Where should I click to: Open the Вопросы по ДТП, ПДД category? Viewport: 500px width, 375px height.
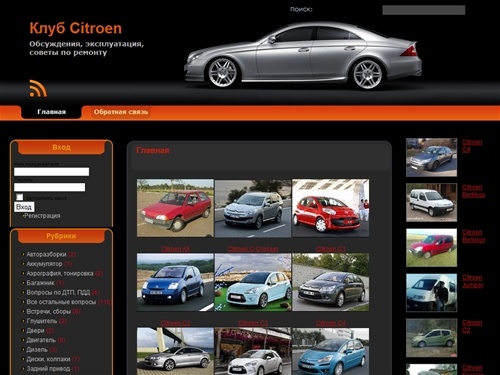pos(58,292)
